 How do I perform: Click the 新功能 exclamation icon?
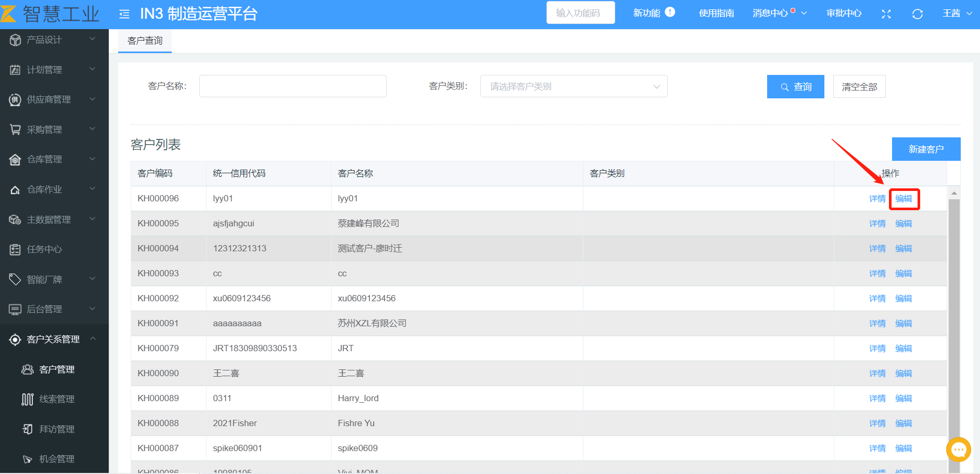point(670,12)
